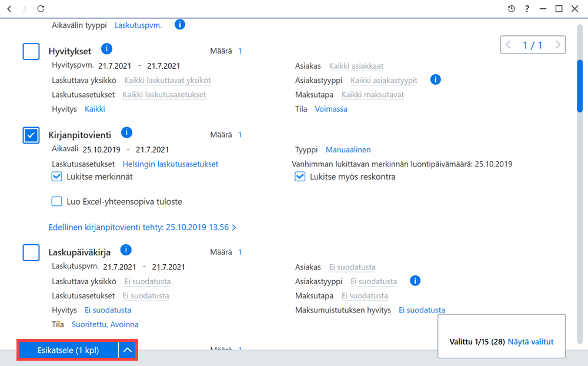Open the history clock icon
This screenshot has height=366, width=588.
[x=511, y=9]
